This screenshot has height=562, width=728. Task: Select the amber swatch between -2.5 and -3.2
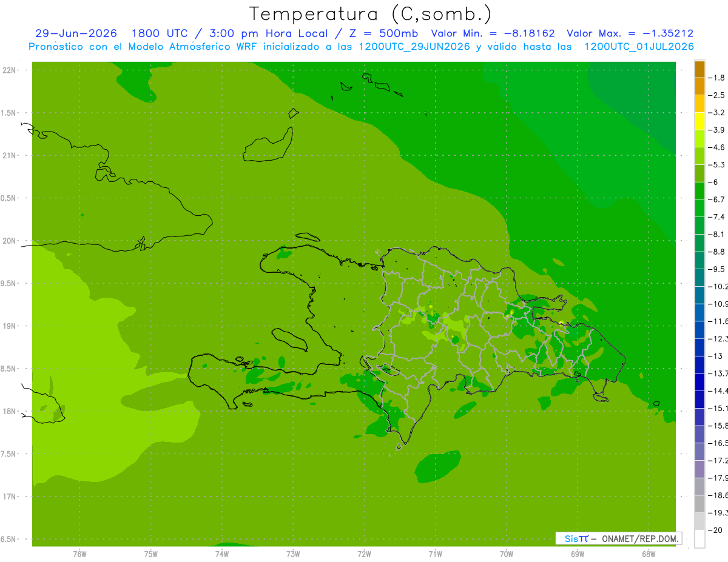pos(699,104)
